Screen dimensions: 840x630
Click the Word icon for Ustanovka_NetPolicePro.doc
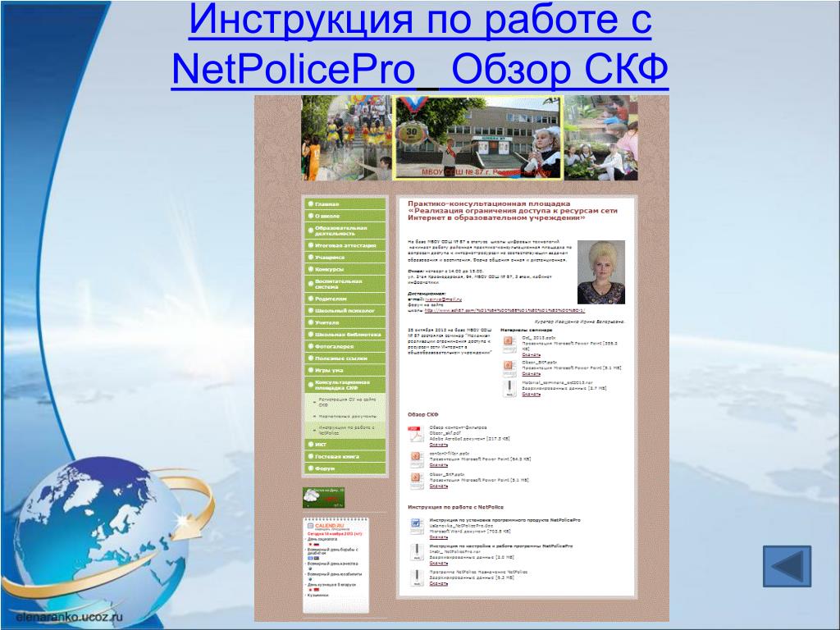(417, 527)
